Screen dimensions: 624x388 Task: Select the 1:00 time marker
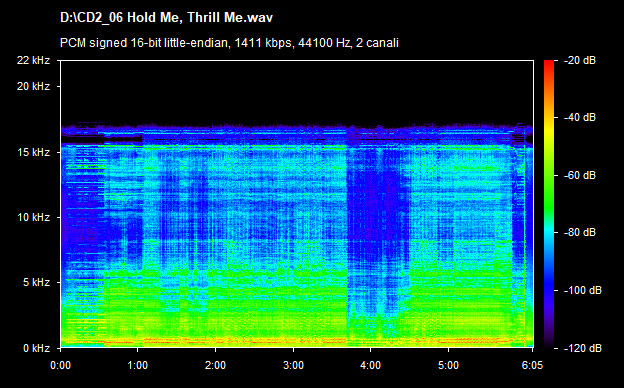138,365
